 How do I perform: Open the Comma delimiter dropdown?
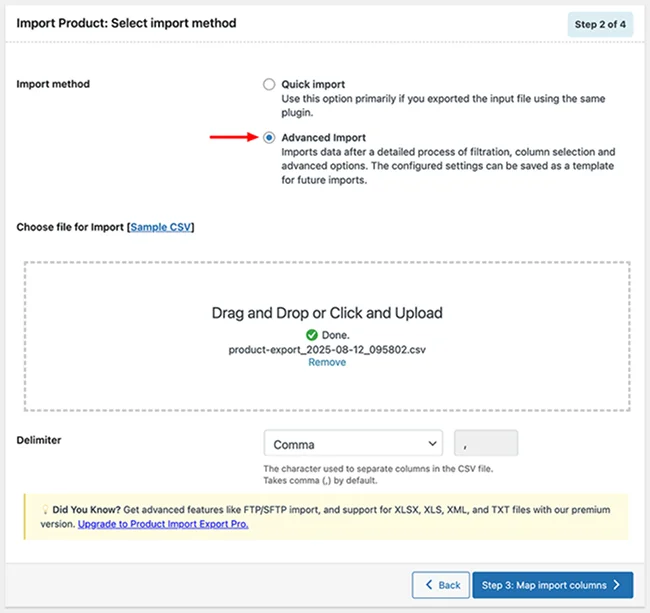point(353,443)
